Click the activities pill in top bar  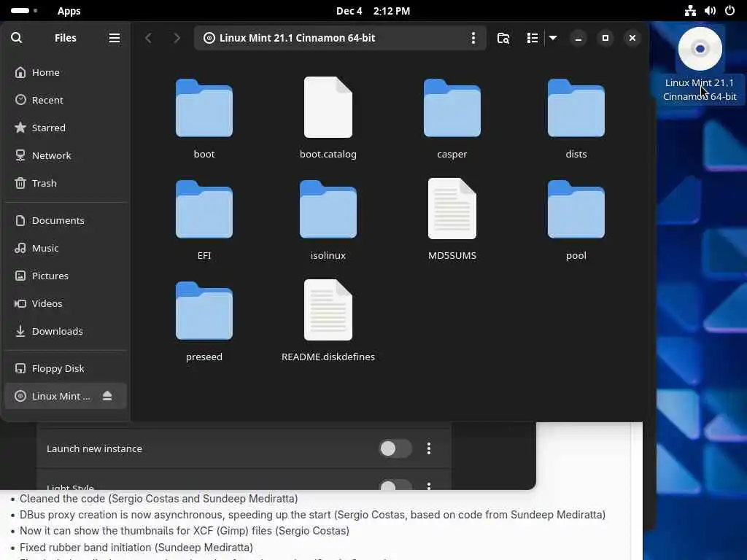(24, 10)
